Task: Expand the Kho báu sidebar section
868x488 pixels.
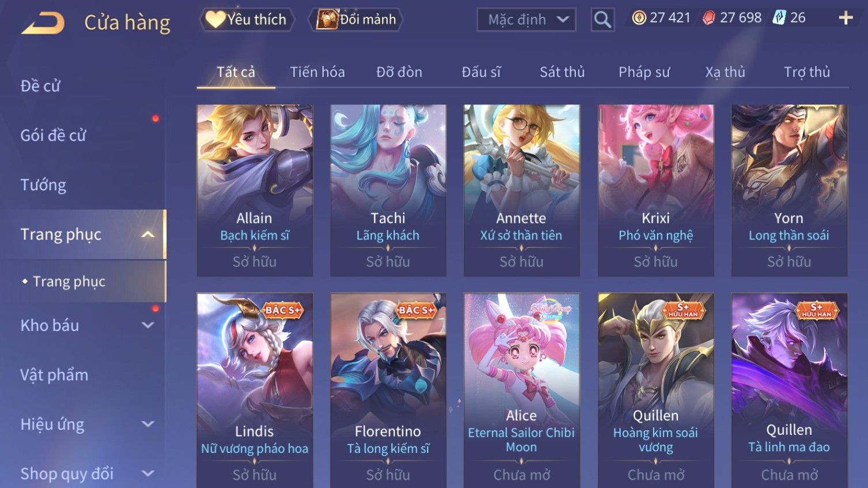Action: [148, 325]
